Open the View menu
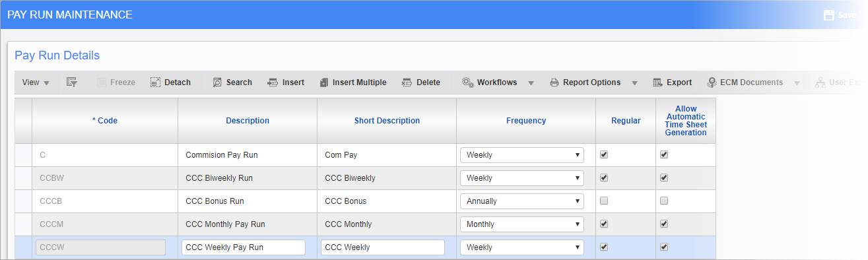Viewport: 868px width, 260px height. tap(36, 82)
